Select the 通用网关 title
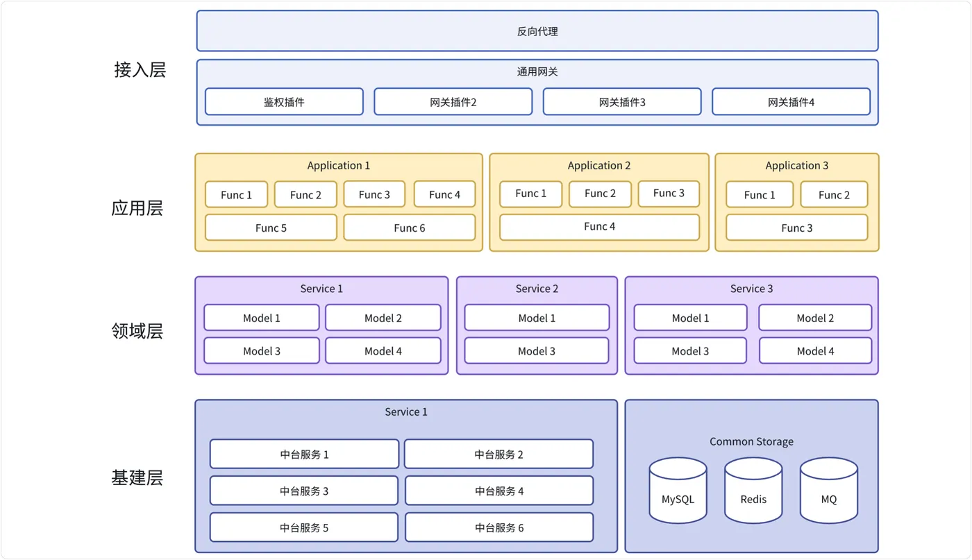 pyautogui.click(x=537, y=71)
